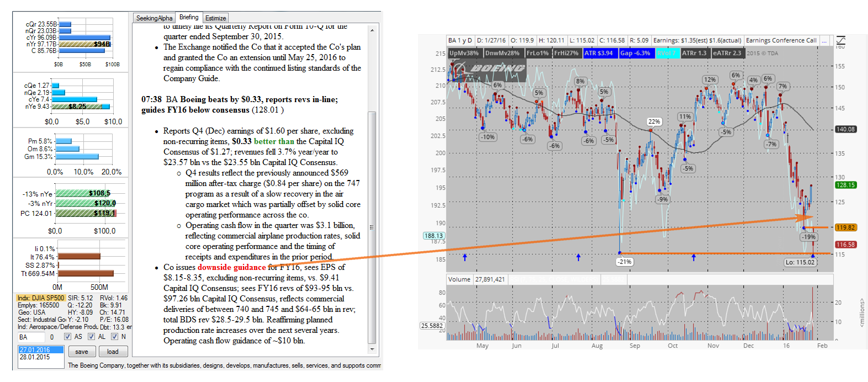Click the news scrollbar up arrow
This screenshot has height=382, width=868.
pyautogui.click(x=372, y=30)
